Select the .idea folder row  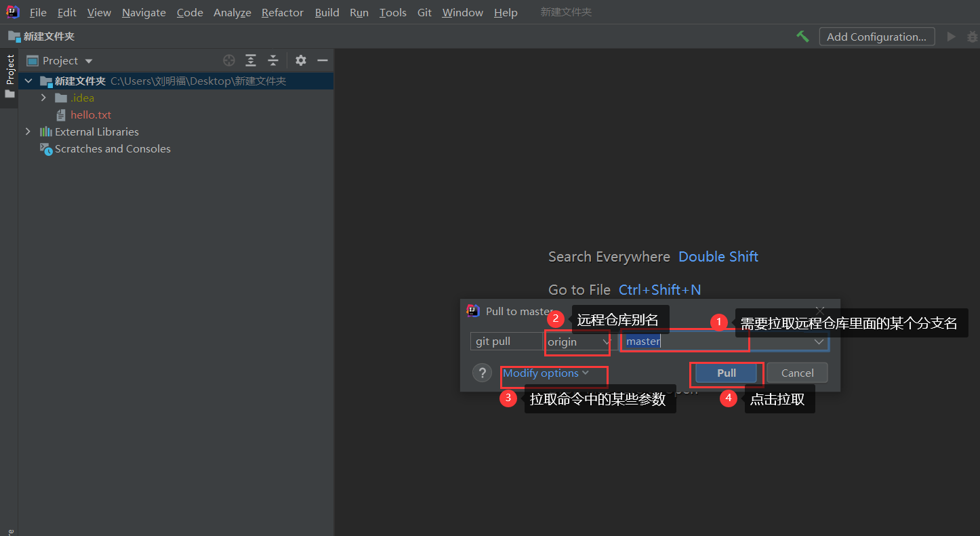coord(176,98)
